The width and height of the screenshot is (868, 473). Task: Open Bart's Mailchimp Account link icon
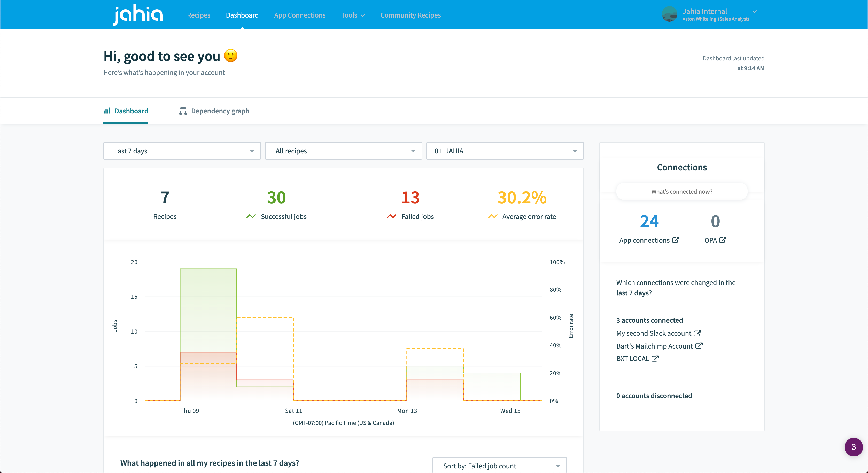coord(699,346)
